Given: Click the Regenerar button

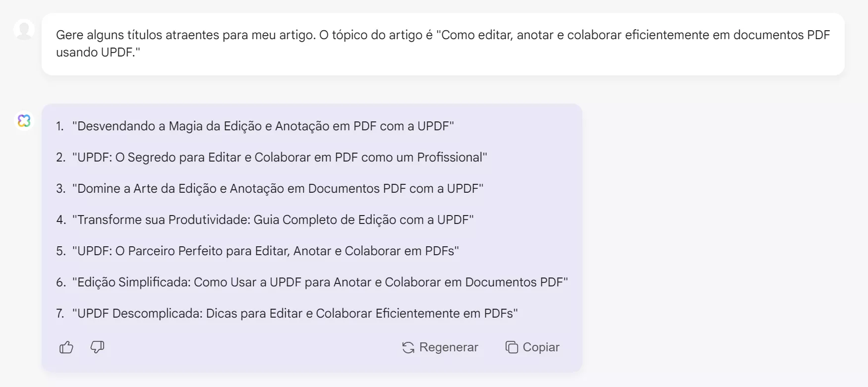Looking at the screenshot, I should (439, 347).
